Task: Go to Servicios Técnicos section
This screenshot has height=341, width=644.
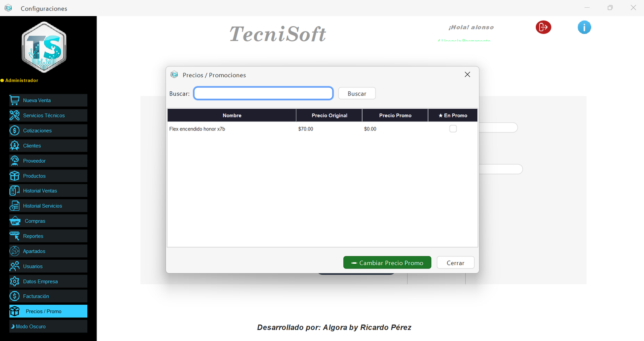Action: click(48, 116)
